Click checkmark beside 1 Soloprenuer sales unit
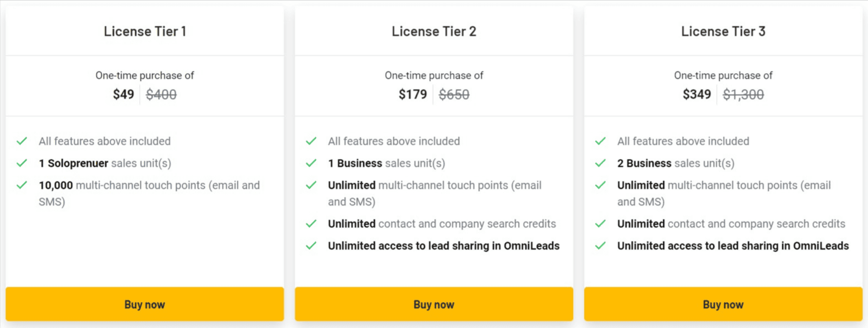 click(x=22, y=163)
